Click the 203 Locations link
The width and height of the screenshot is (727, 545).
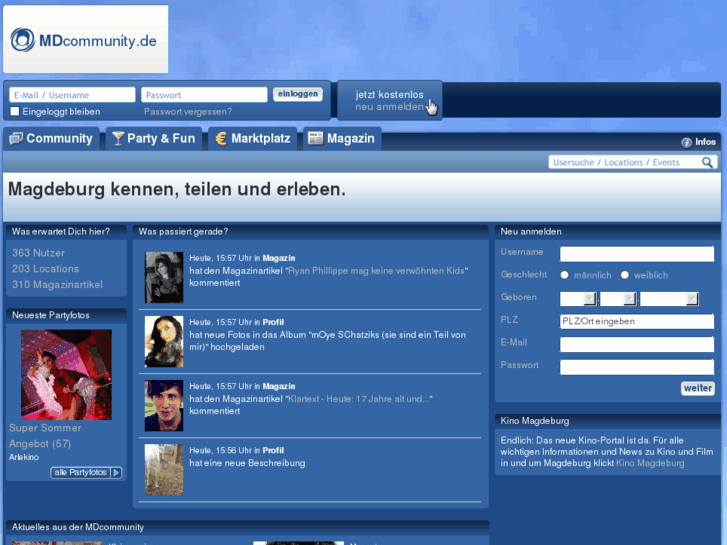pos(45,269)
